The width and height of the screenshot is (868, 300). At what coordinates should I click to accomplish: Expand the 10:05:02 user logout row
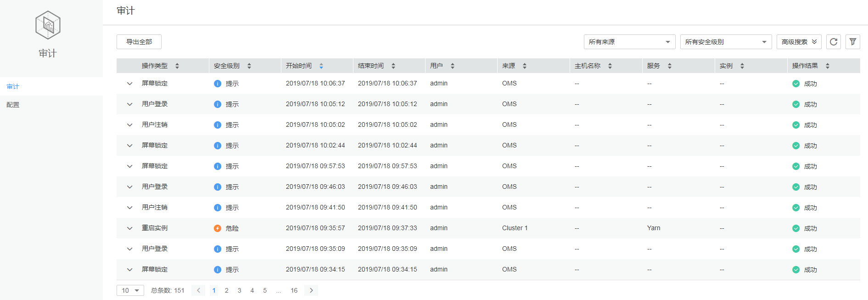[130, 125]
